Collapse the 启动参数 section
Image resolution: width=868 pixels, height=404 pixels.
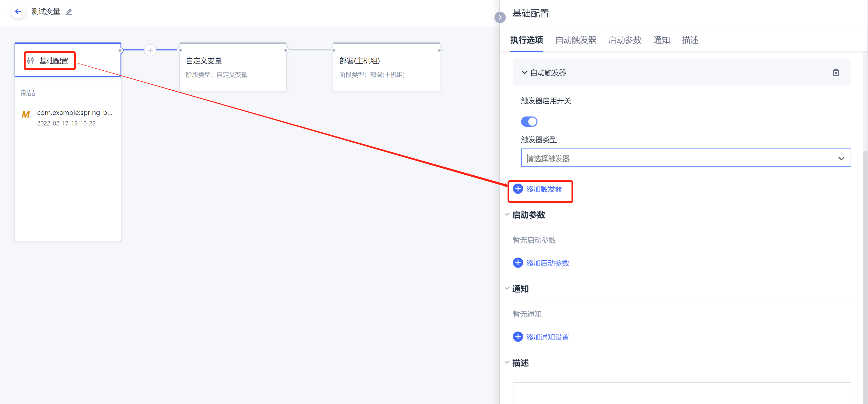[x=507, y=215]
